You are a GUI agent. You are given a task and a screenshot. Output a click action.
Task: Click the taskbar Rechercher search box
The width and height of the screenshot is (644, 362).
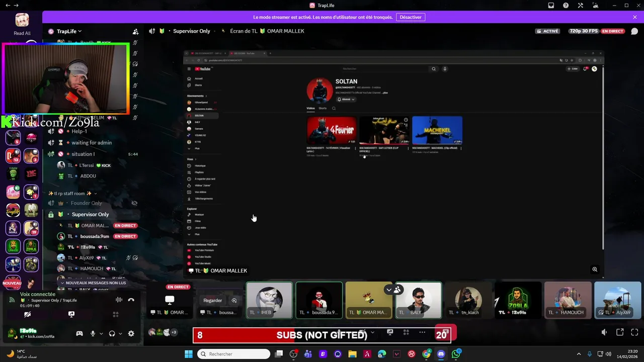(x=234, y=354)
